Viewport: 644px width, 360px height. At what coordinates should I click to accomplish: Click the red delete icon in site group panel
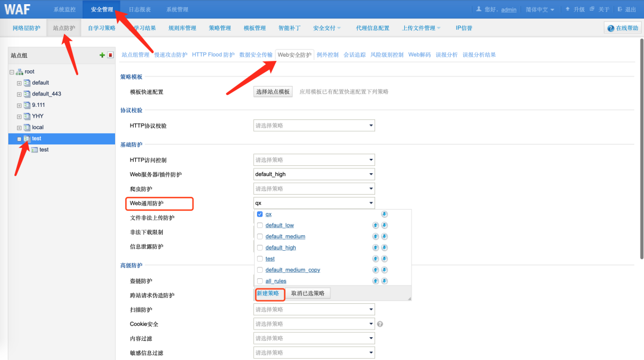tap(110, 55)
